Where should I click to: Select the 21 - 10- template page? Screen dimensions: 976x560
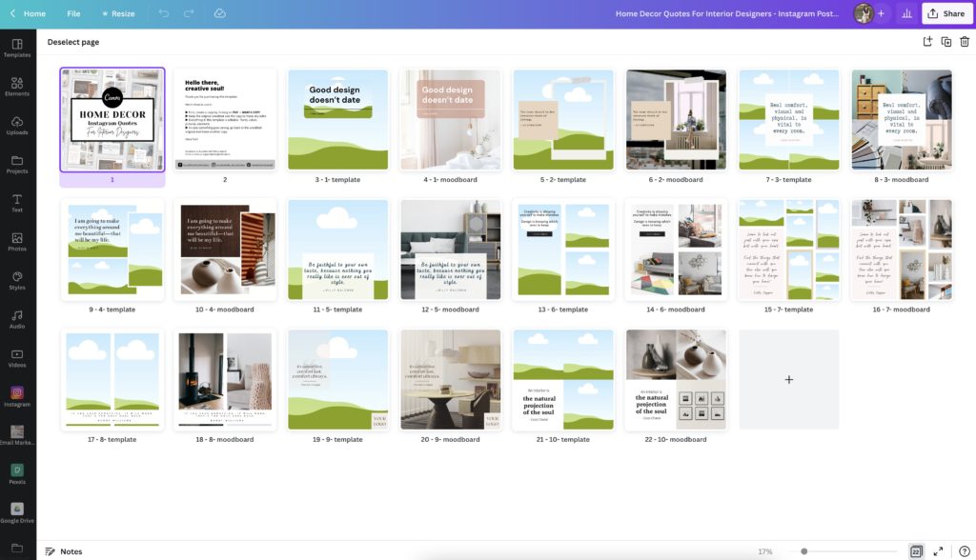[x=562, y=380]
